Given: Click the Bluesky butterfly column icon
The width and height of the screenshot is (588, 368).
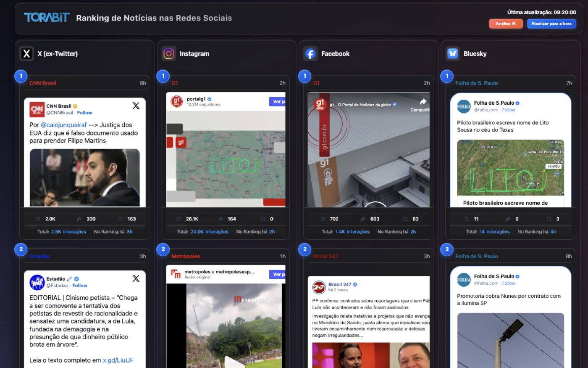Looking at the screenshot, I should point(452,53).
